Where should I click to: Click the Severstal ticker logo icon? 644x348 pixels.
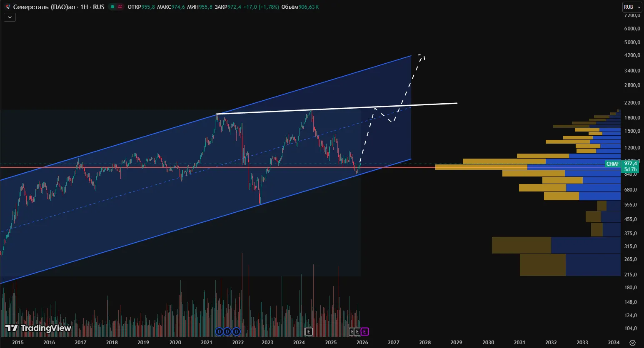(x=7, y=7)
